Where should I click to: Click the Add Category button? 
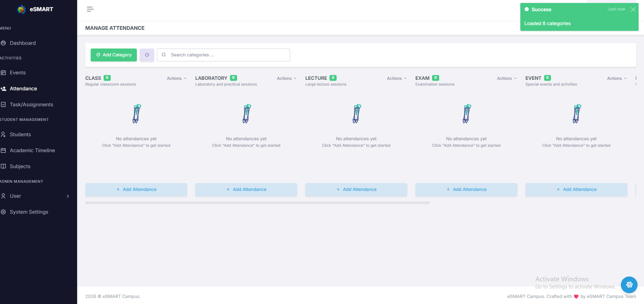[114, 55]
